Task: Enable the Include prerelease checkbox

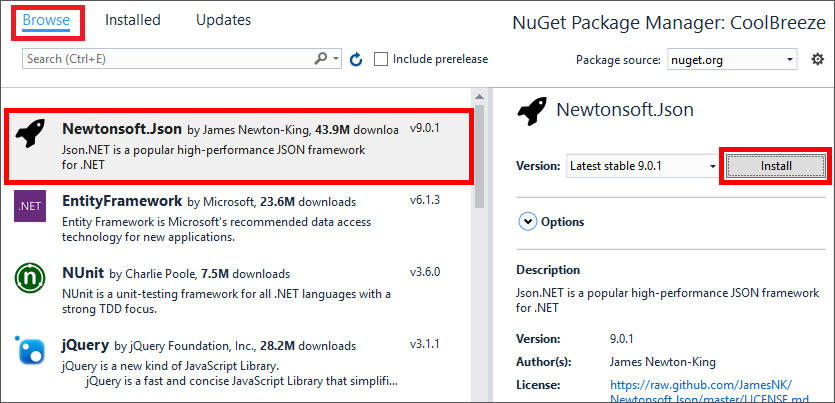Action: (x=381, y=60)
